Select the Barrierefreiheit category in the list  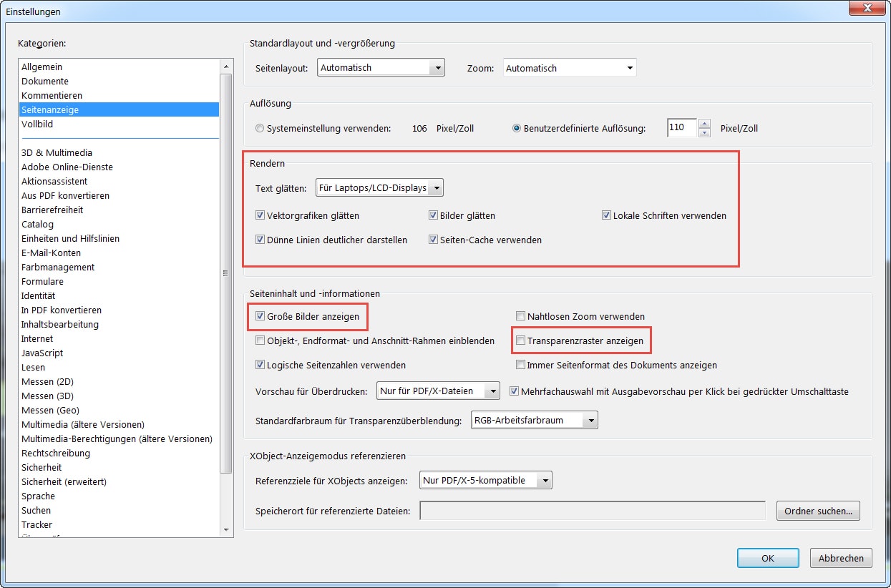(x=52, y=210)
